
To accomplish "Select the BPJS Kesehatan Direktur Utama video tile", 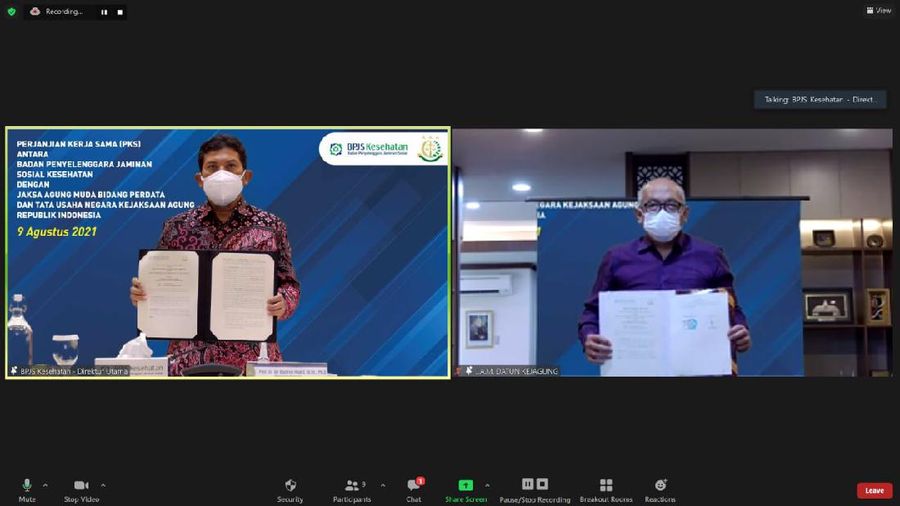I will click(x=228, y=252).
